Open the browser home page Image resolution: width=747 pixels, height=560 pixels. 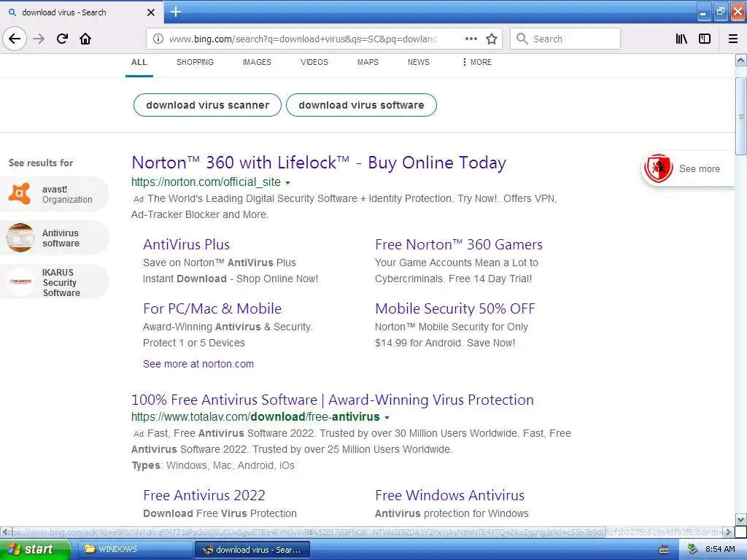click(x=85, y=39)
